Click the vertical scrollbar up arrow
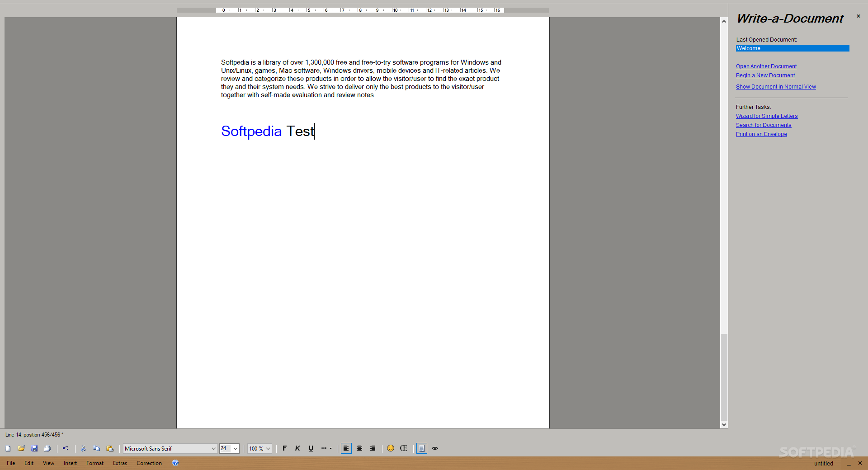The height and width of the screenshot is (470, 868). tap(724, 21)
